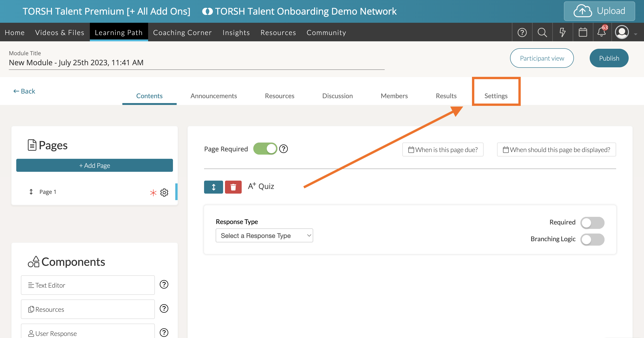Viewport: 644px width, 338px height.
Task: Open the lightning bolt quick actions icon
Action: pyautogui.click(x=562, y=32)
